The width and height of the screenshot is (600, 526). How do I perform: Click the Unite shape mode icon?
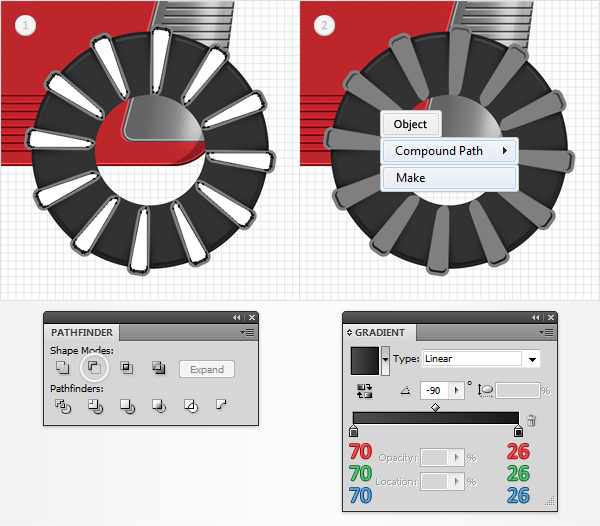[x=62, y=368]
